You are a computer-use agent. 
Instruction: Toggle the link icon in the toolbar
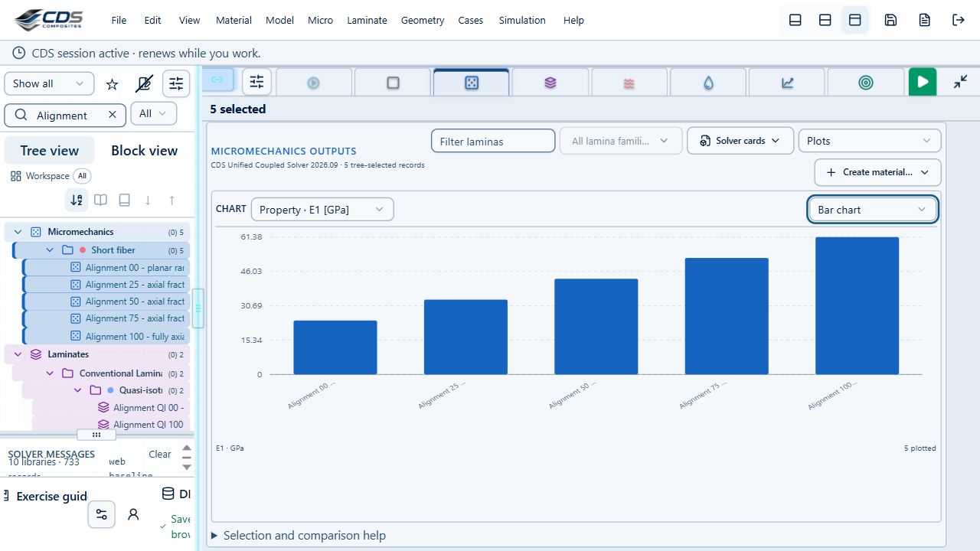(217, 80)
